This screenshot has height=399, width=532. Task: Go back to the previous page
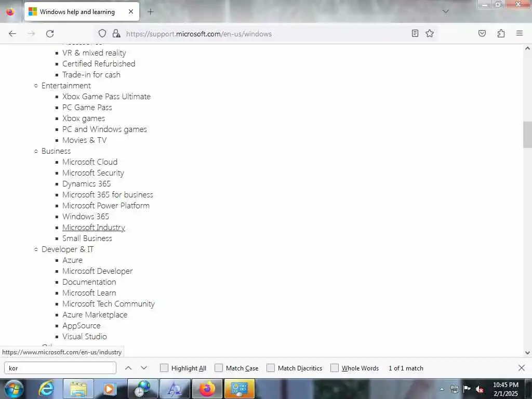[x=12, y=34]
